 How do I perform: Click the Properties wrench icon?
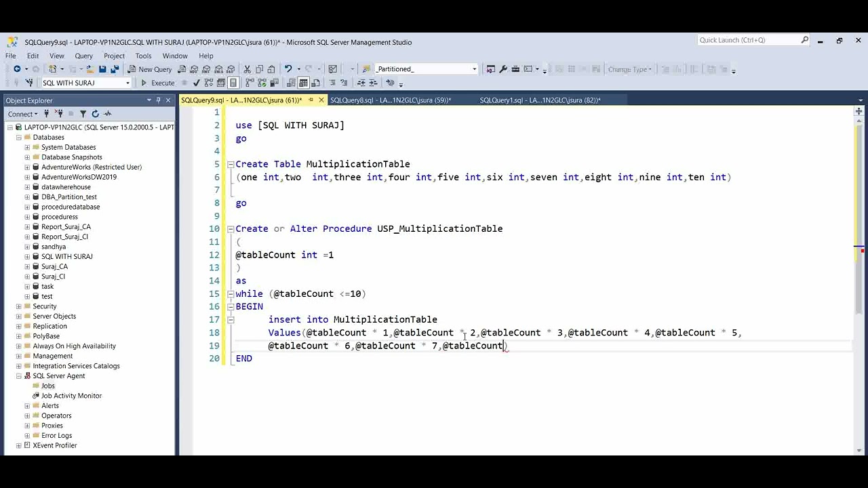503,69
